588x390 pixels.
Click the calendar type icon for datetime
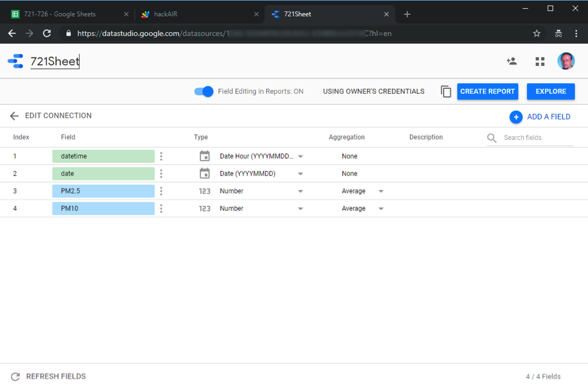click(205, 156)
